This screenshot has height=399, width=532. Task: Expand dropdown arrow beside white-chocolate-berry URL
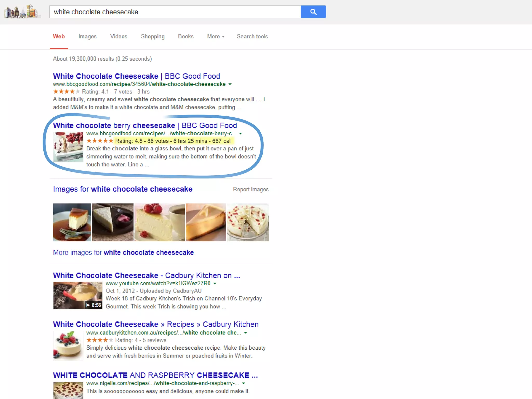pos(241,134)
